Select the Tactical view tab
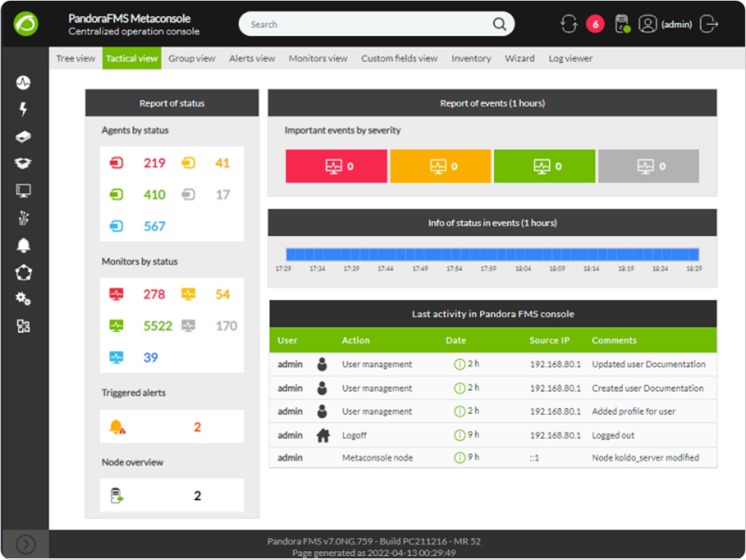This screenshot has height=560, width=746. click(132, 58)
